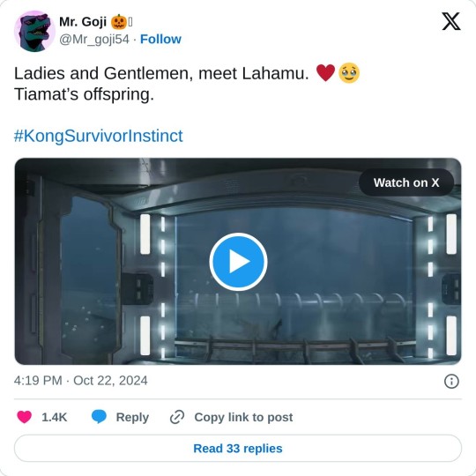Play the embedded Lahamu video
Image resolution: width=476 pixels, height=476 pixels.
[238, 262]
